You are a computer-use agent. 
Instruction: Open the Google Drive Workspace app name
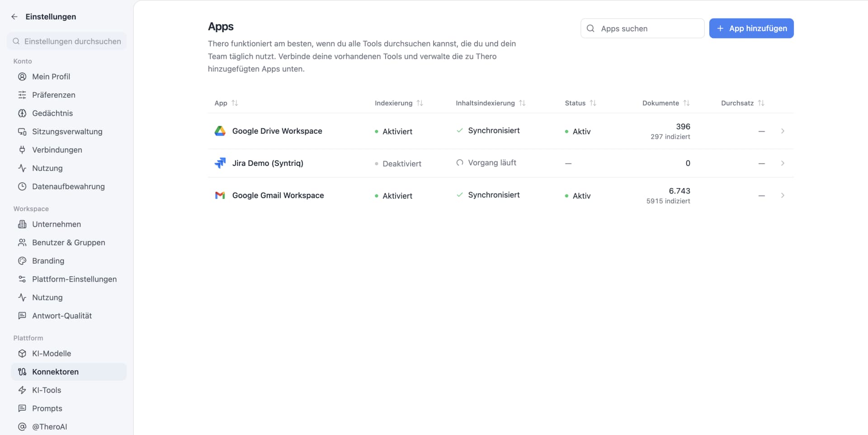pyautogui.click(x=277, y=131)
